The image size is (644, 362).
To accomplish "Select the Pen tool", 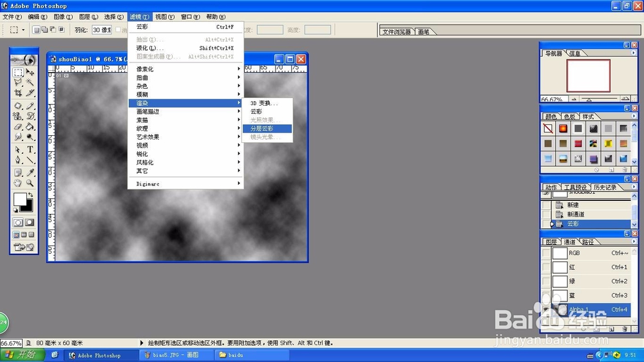I will pos(17,160).
